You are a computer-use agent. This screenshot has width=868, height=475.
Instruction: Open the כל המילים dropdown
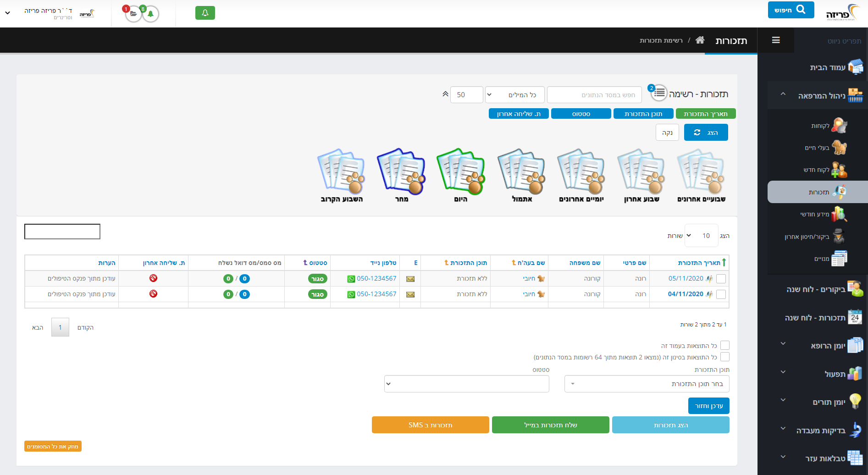tap(514, 95)
